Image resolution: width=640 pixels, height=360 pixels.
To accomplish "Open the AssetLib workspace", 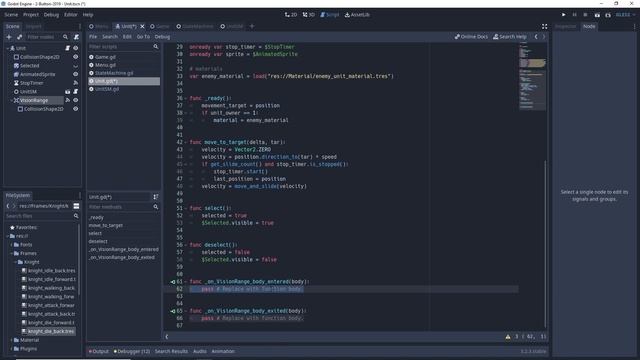I will (x=357, y=15).
